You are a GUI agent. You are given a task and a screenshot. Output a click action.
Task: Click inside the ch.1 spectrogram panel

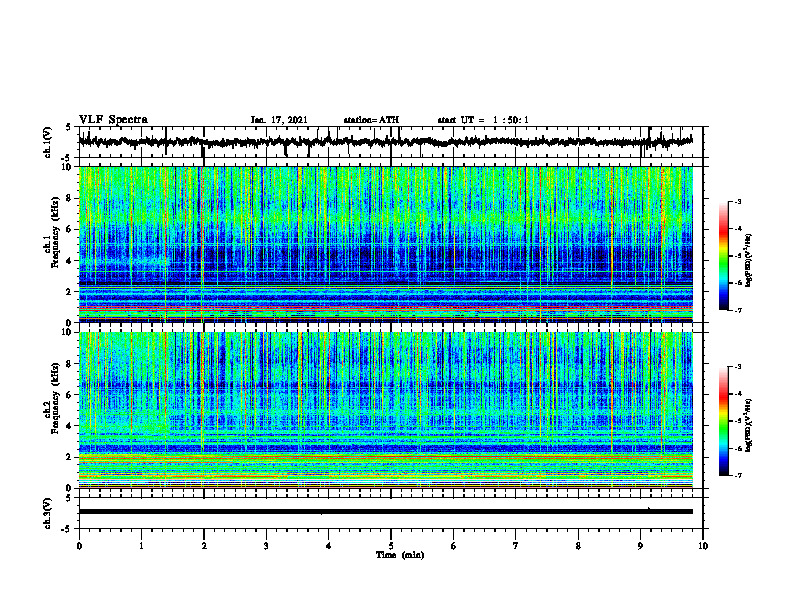point(386,244)
